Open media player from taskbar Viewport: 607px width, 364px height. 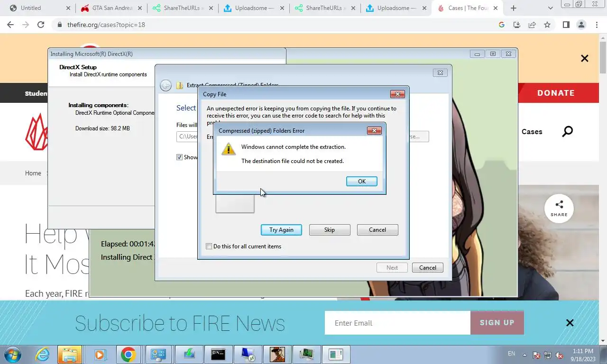pyautogui.click(x=100, y=355)
